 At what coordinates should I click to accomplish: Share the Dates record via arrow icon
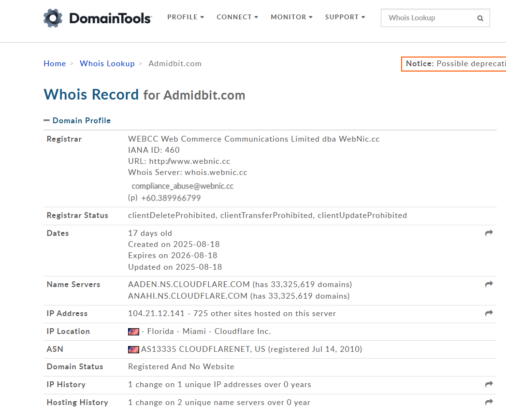[x=488, y=232]
